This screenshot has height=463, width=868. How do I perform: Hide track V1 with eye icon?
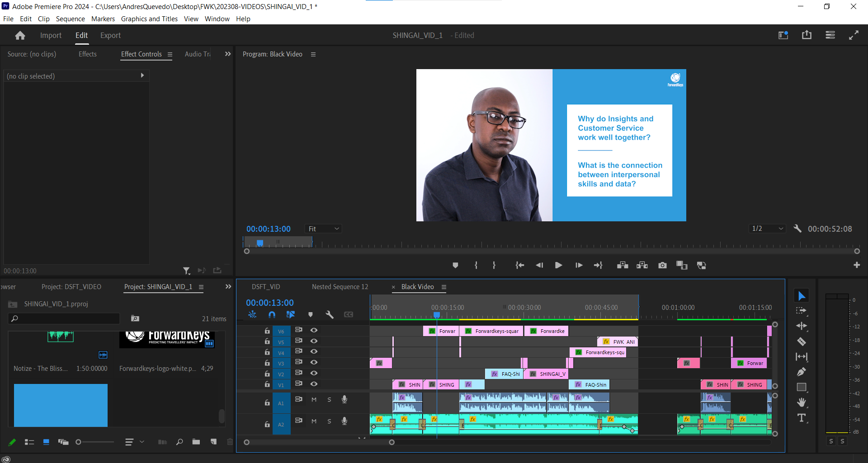pos(314,384)
